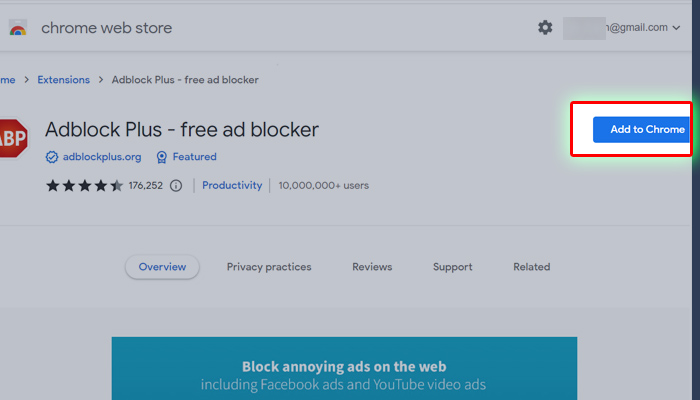
Task: Open the Productivity category link
Action: click(x=232, y=186)
